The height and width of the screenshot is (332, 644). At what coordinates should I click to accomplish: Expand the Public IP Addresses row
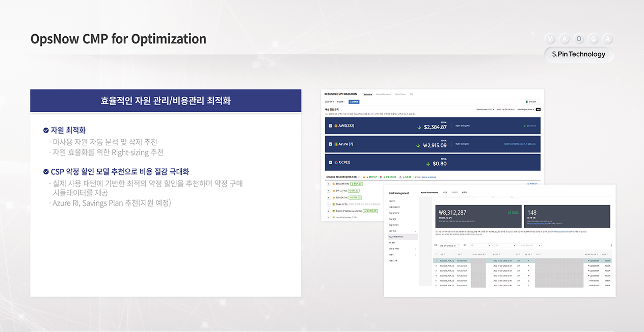[x=329, y=211]
